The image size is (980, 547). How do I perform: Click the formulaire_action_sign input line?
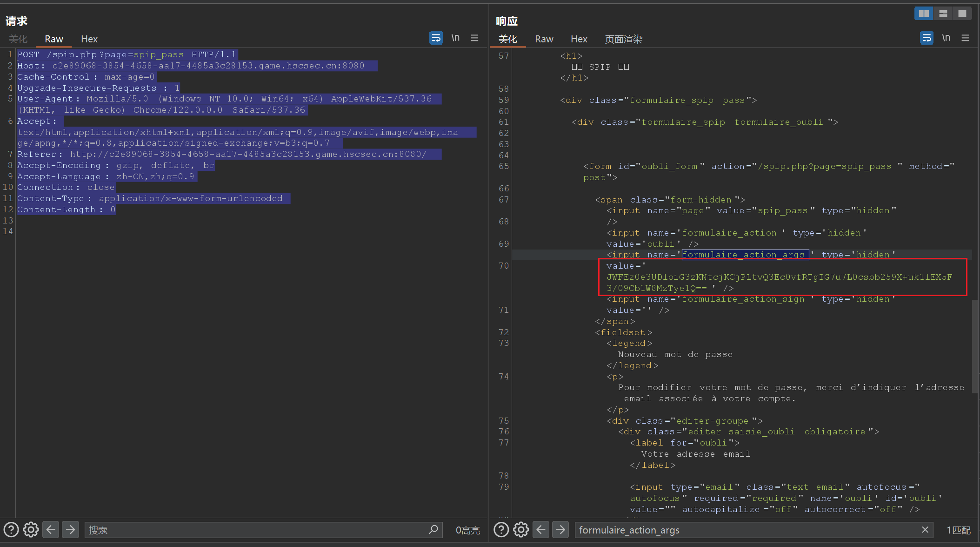coord(751,304)
